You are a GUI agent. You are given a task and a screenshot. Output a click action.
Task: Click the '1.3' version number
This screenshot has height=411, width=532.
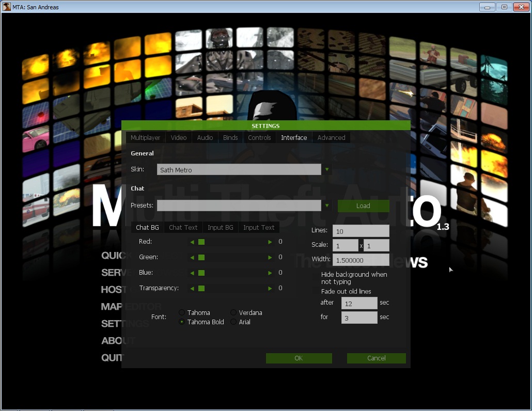443,227
